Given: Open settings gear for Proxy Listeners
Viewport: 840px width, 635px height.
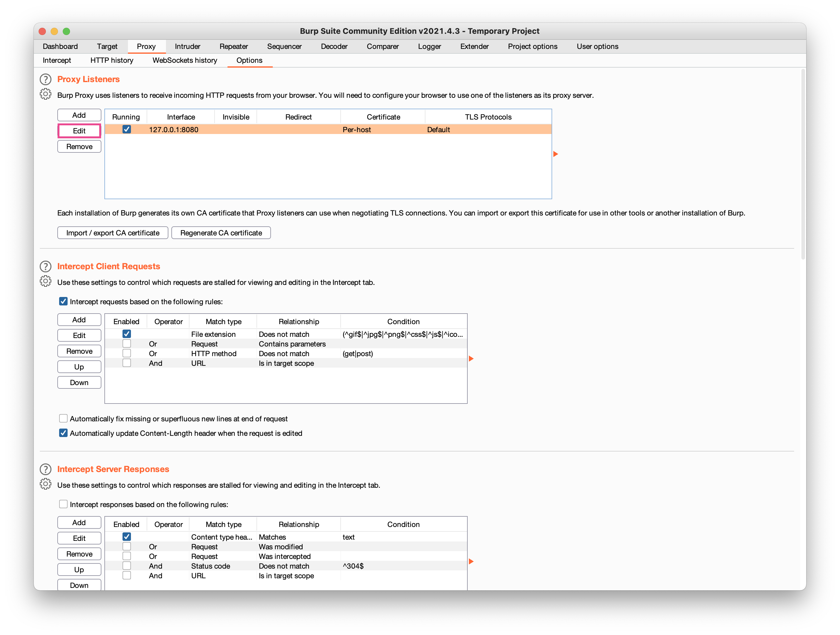Looking at the screenshot, I should point(46,94).
